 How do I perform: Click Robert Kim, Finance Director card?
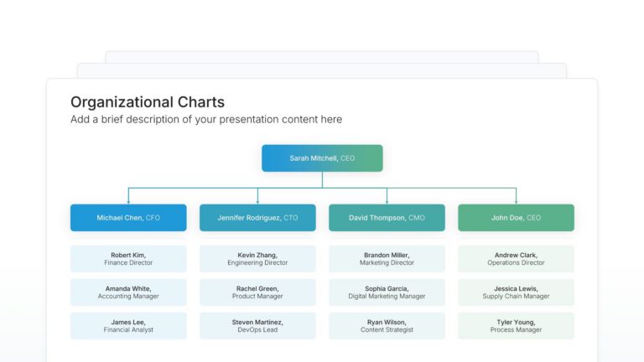point(128,259)
